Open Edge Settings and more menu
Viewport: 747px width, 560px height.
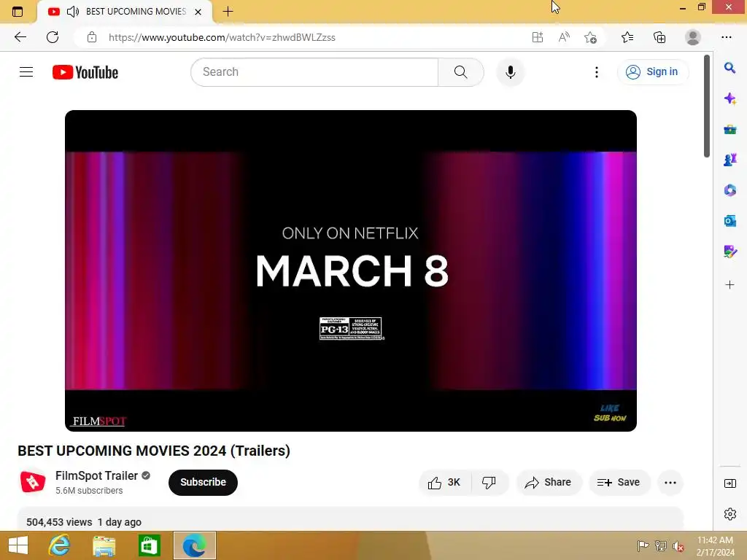click(x=726, y=37)
